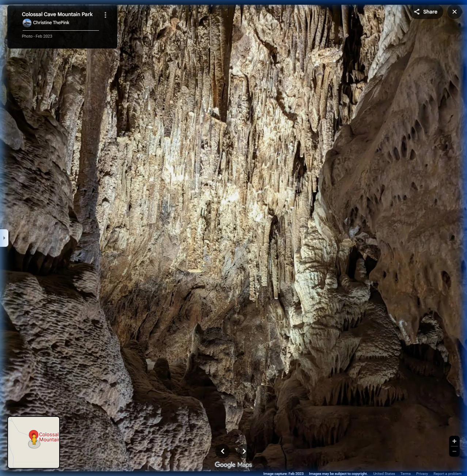Viewport: 467px width, 476px height.
Task: Go back to the previous photo with the left arrow
Action: pyautogui.click(x=223, y=451)
